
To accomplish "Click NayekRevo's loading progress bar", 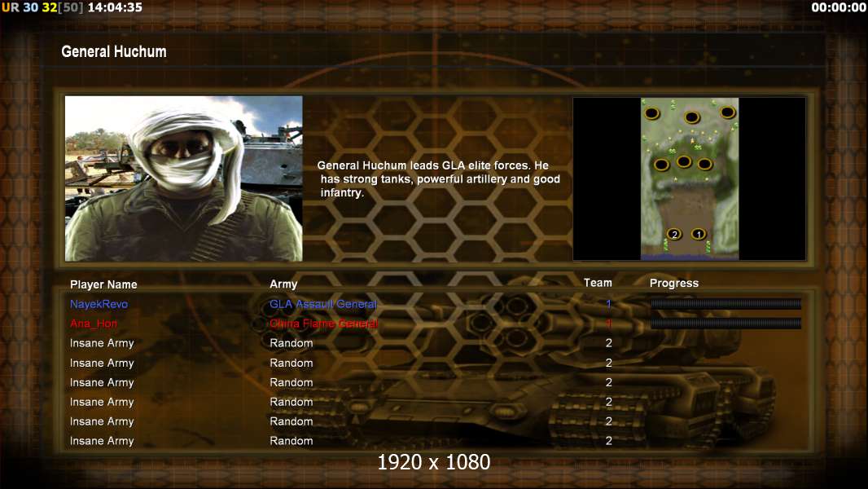I will click(726, 303).
